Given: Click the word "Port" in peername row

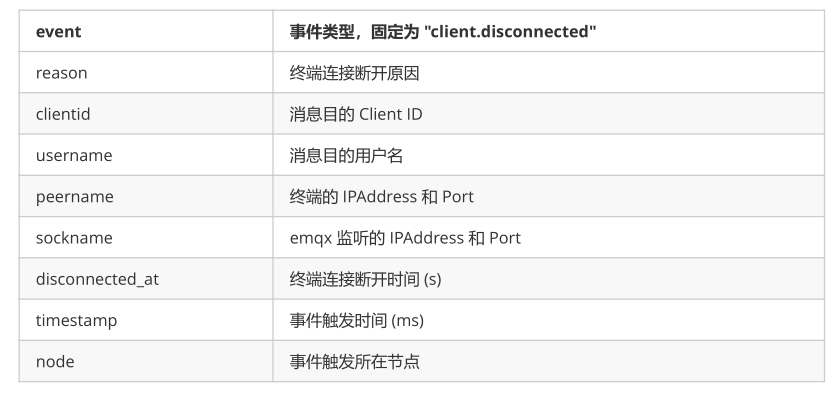Looking at the screenshot, I should (x=458, y=196).
